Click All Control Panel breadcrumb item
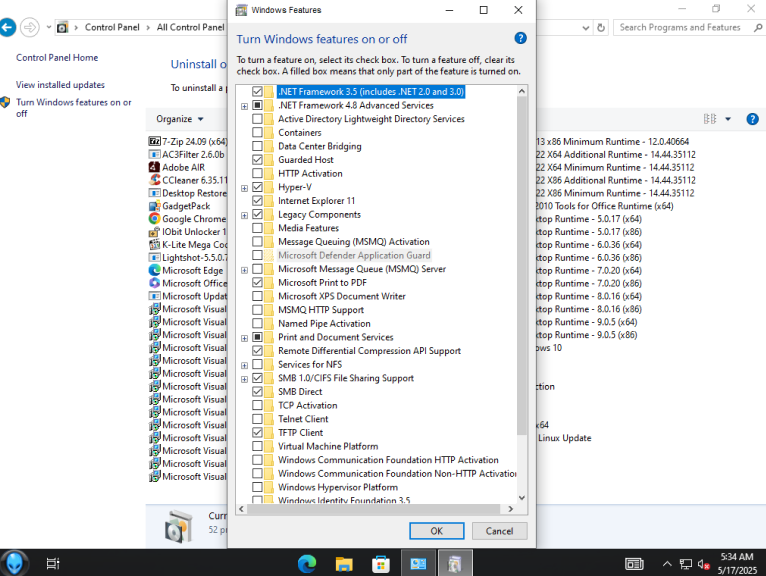The image size is (766, 576). (x=191, y=27)
